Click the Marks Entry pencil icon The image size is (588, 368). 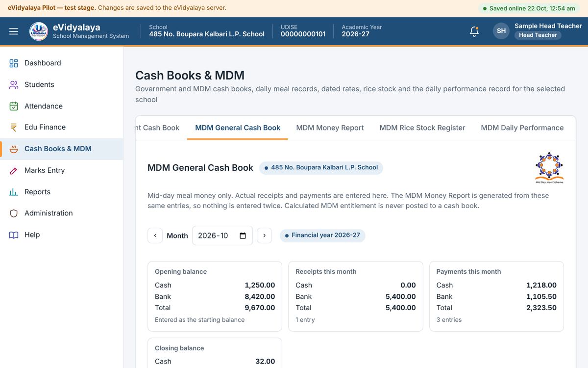14,170
